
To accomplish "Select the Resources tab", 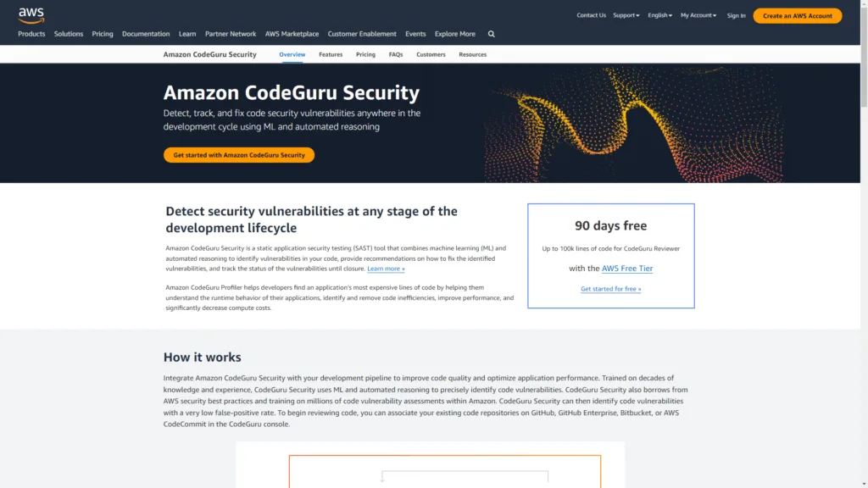I will point(472,54).
